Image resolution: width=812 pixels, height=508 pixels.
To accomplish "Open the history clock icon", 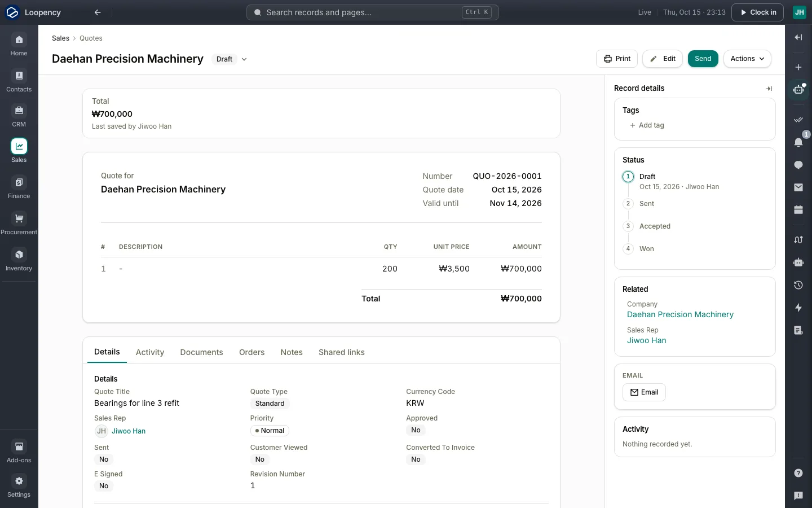I will (x=798, y=285).
